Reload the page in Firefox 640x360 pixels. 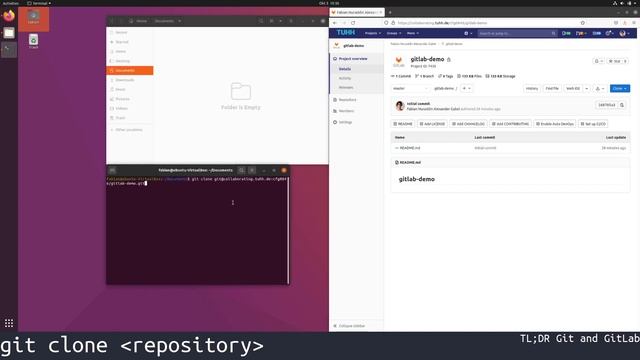pyautogui.click(x=353, y=23)
